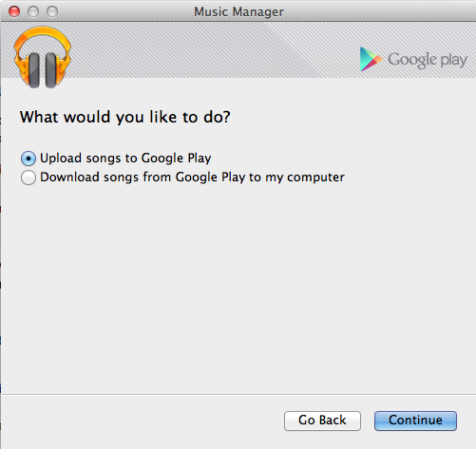Click the orange headphones Music Manager icon
476x449 pixels.
point(43,57)
